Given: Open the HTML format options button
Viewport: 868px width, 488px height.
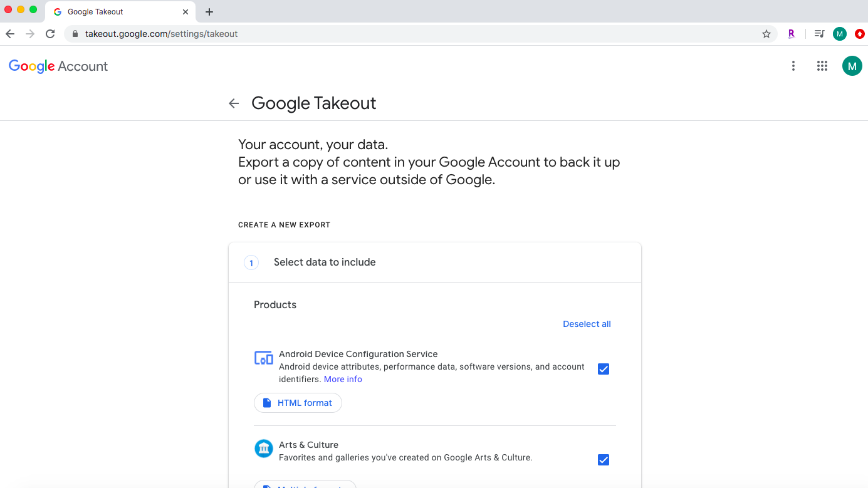Looking at the screenshot, I should 298,403.
